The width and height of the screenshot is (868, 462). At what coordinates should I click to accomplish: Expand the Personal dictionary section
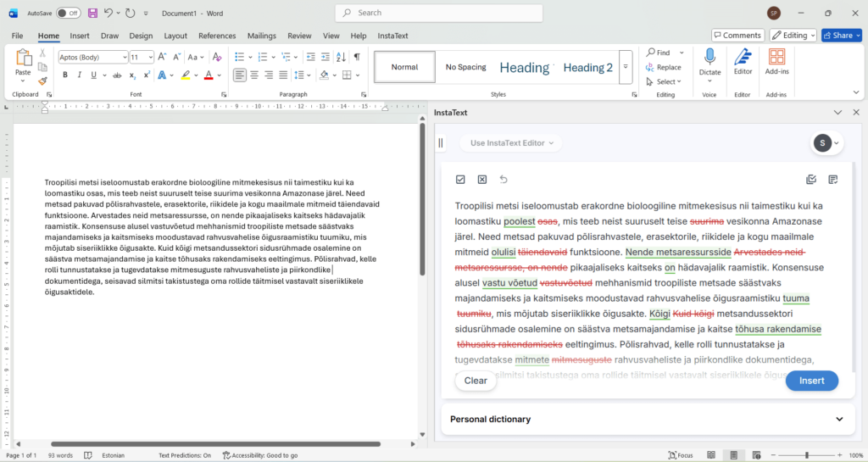pos(839,419)
